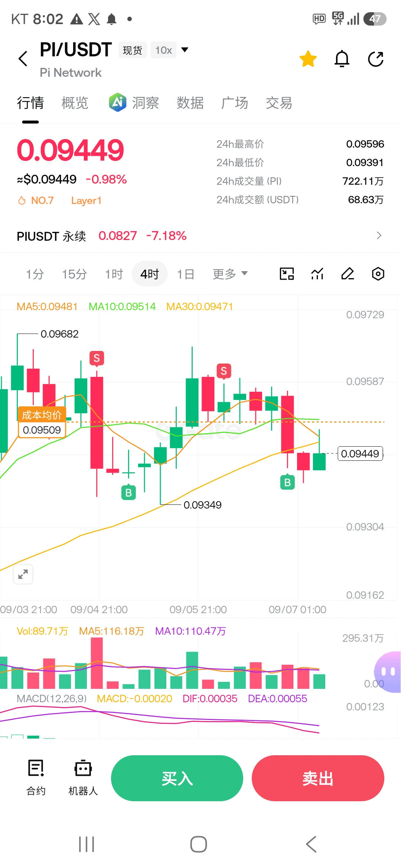This screenshot has height=868, width=401.
Task: Tap the HD call indicator icon
Action: coord(319,19)
